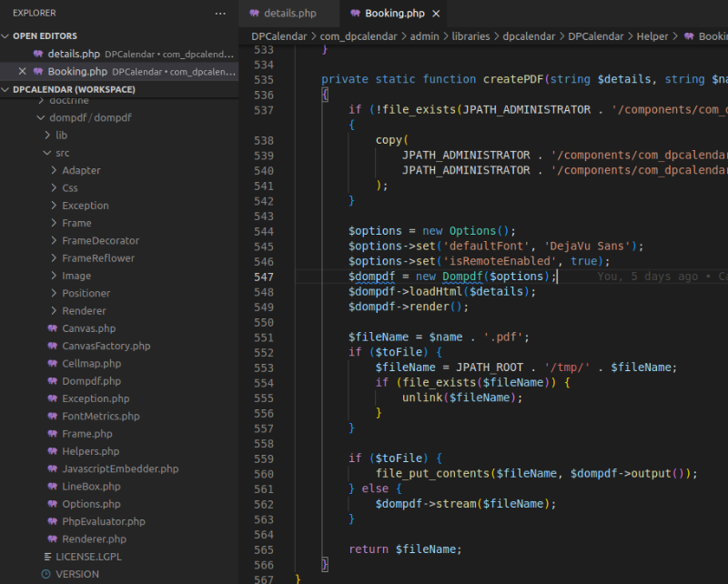Viewport: 728px width, 584px height.
Task: Click the PHP icon beside Canvas.php
Action: (x=52, y=328)
